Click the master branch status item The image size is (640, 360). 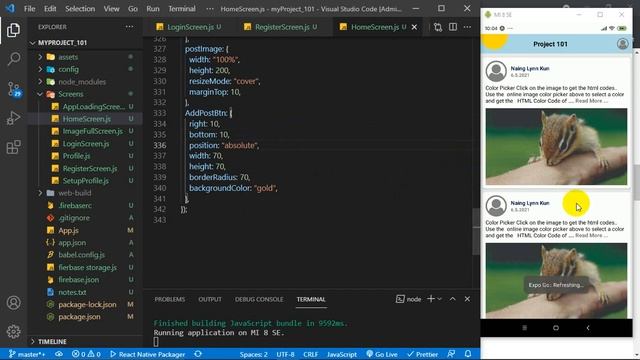[x=27, y=354]
